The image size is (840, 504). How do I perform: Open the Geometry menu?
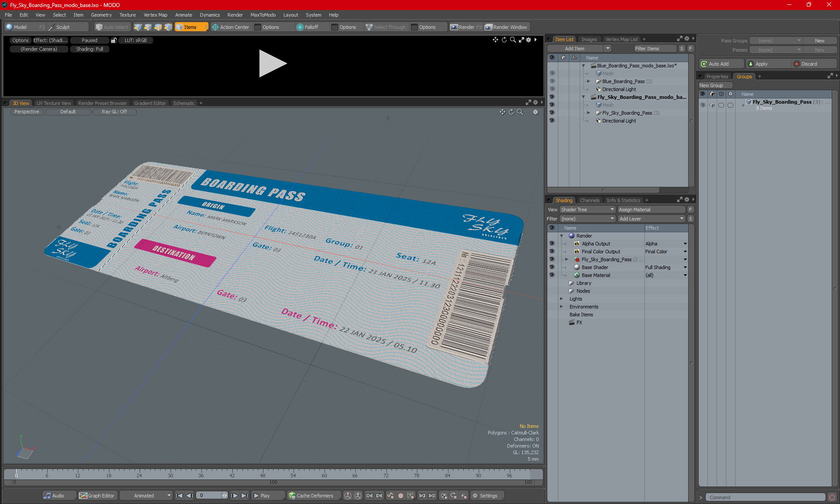pos(101,15)
